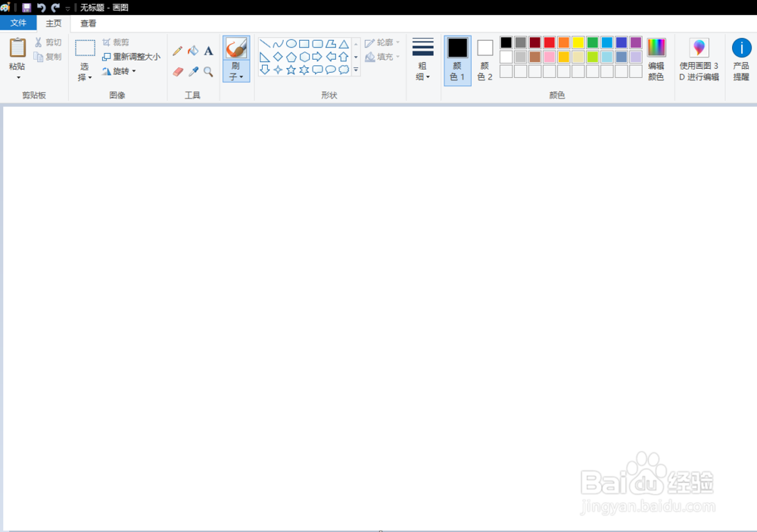Choose the straight Line shape
Screen dimensions: 757x532
pyautogui.click(x=264, y=44)
